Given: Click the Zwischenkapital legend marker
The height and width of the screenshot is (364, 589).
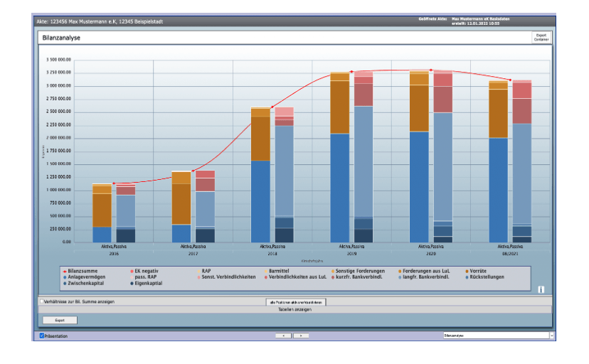Looking at the screenshot, I should [x=65, y=283].
